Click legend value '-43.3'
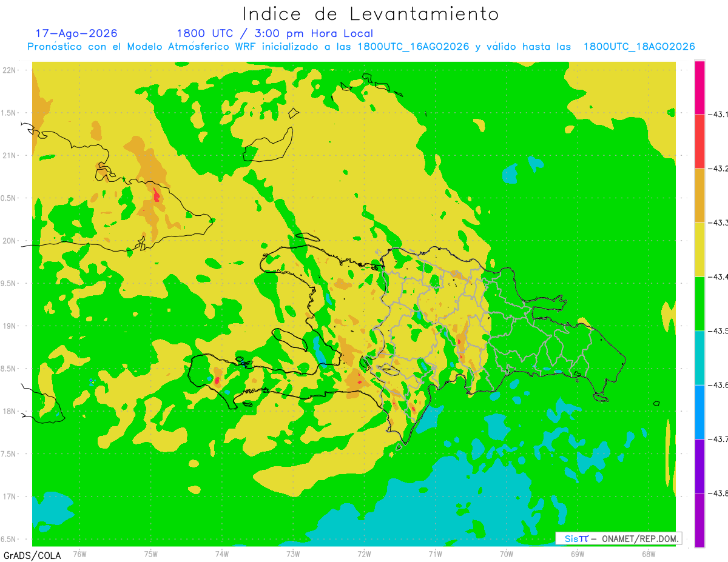The width and height of the screenshot is (728, 562). (x=718, y=222)
